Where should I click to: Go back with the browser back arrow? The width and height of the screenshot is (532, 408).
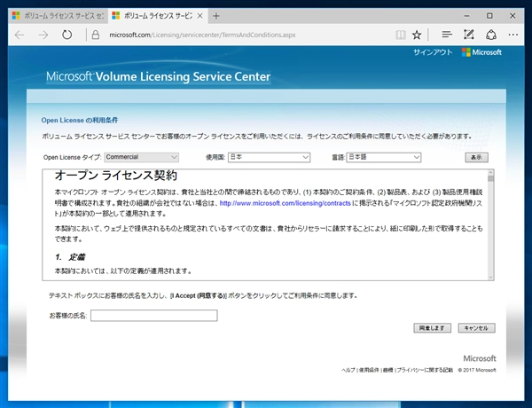pyautogui.click(x=20, y=35)
